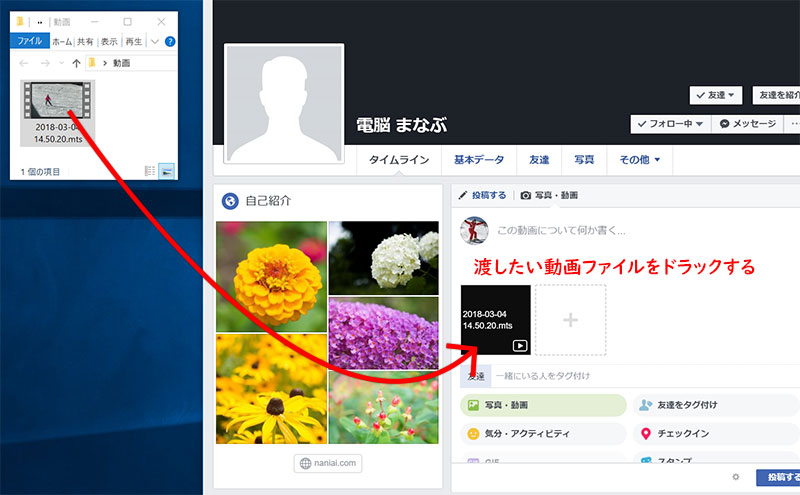Open the more options ellipsis on profile
Viewport: 800px width, 495px height.
click(793, 124)
